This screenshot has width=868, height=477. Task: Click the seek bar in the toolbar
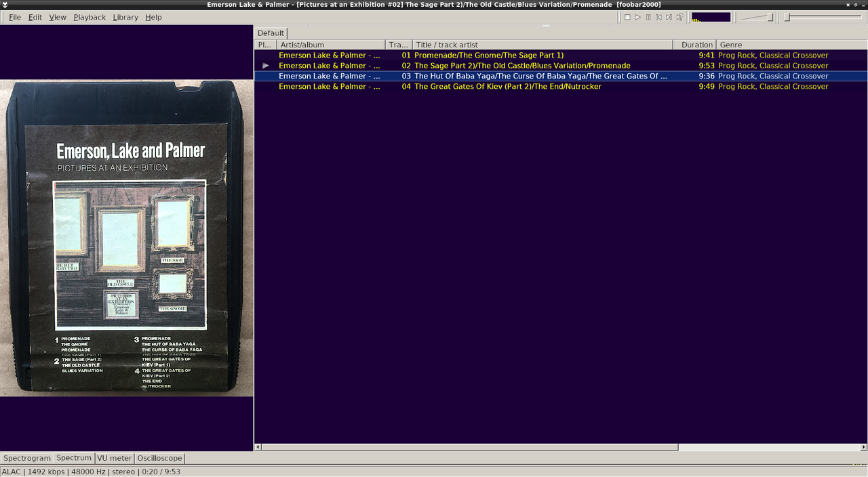(x=824, y=17)
